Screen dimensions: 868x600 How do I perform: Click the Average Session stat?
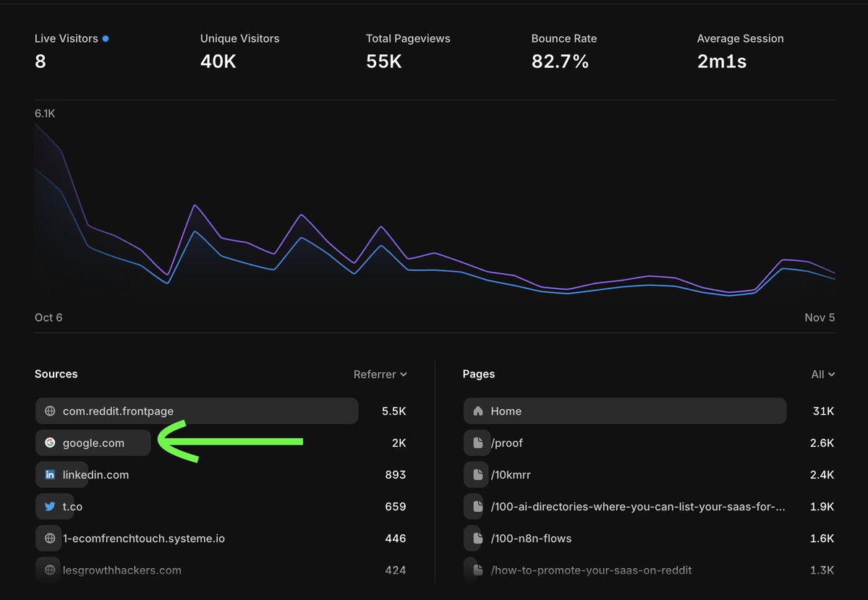point(740,51)
